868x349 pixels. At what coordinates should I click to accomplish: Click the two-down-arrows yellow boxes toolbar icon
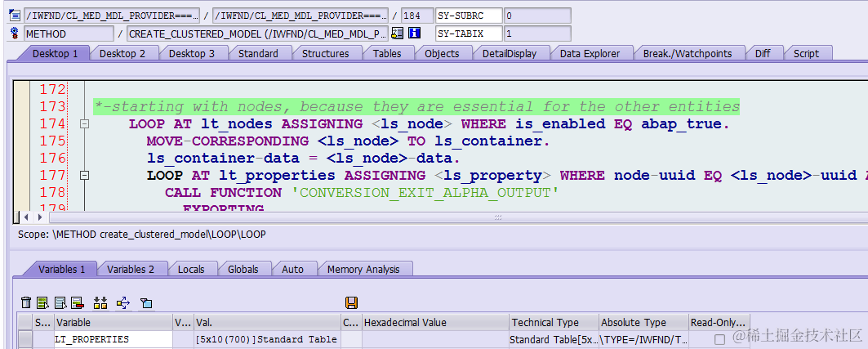click(100, 302)
